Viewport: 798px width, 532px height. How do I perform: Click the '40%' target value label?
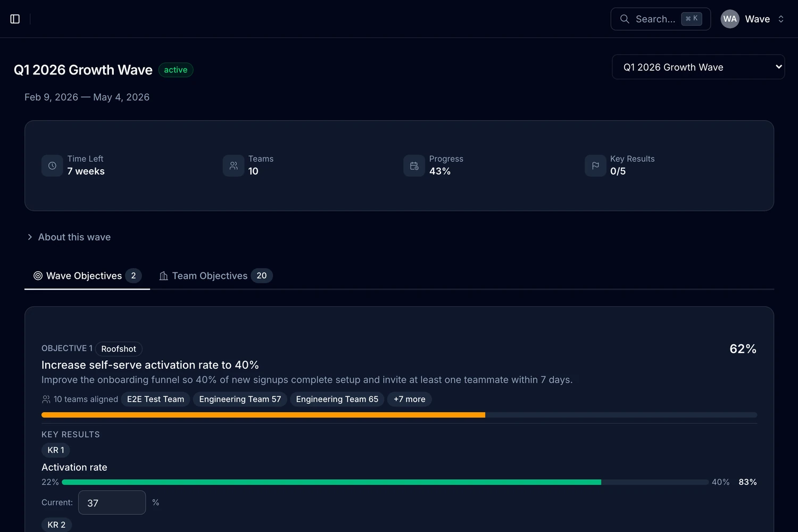[x=721, y=482]
